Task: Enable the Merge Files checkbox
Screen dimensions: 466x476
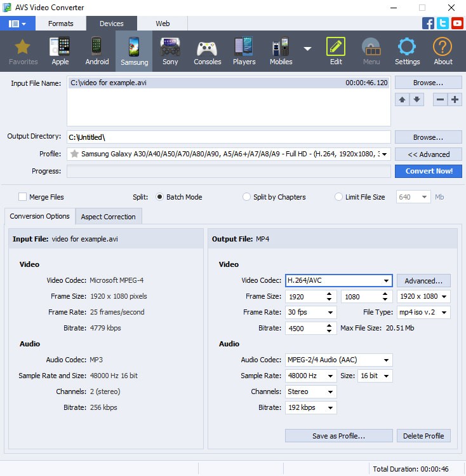Action: point(22,197)
